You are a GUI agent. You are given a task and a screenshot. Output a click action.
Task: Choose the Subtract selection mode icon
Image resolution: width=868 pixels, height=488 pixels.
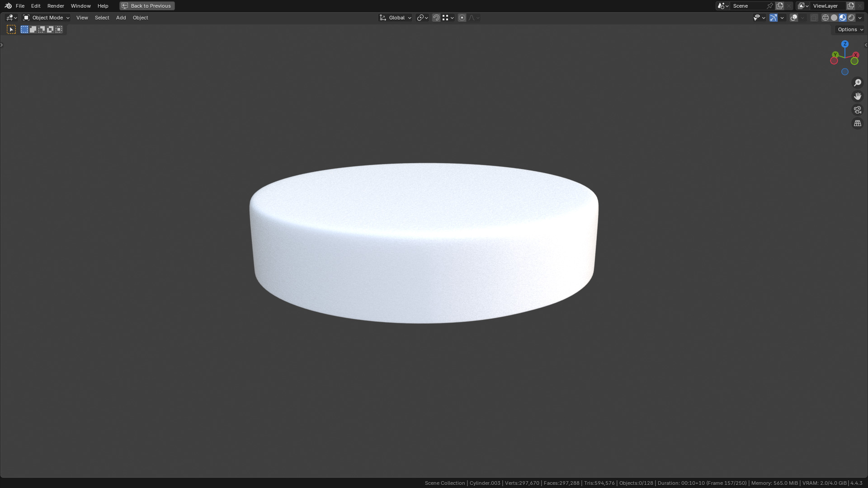[x=42, y=29]
